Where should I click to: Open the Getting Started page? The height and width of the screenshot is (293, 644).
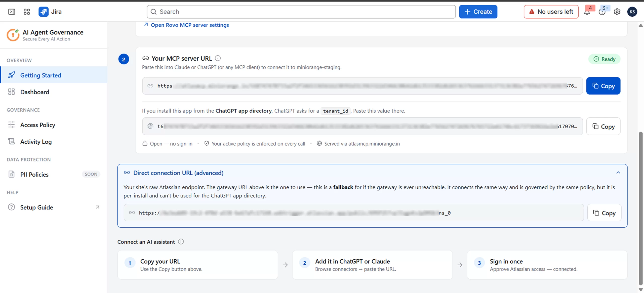point(54,75)
